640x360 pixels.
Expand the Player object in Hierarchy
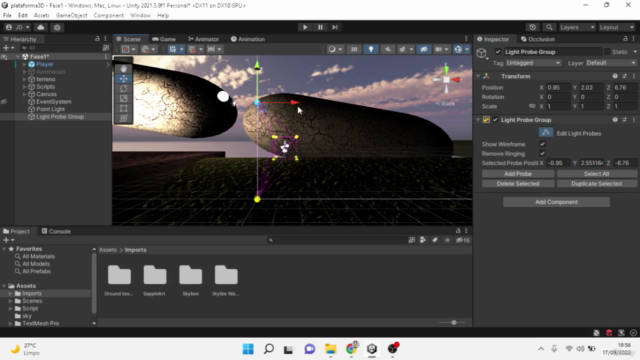(x=24, y=64)
